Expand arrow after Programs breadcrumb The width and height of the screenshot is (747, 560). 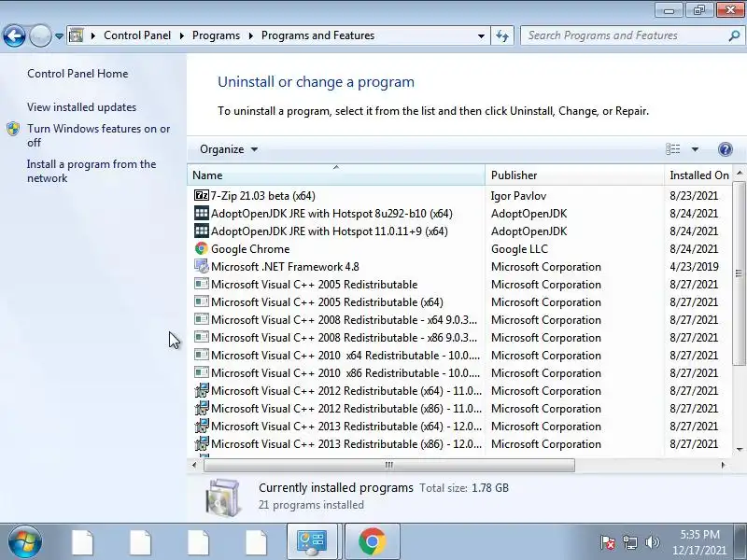pyautogui.click(x=250, y=36)
